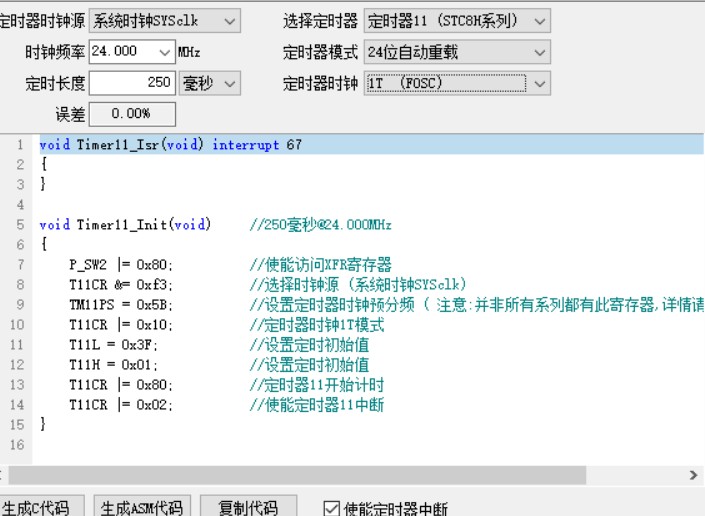Click the line P_SW2 |= 0x80;

tap(121, 264)
